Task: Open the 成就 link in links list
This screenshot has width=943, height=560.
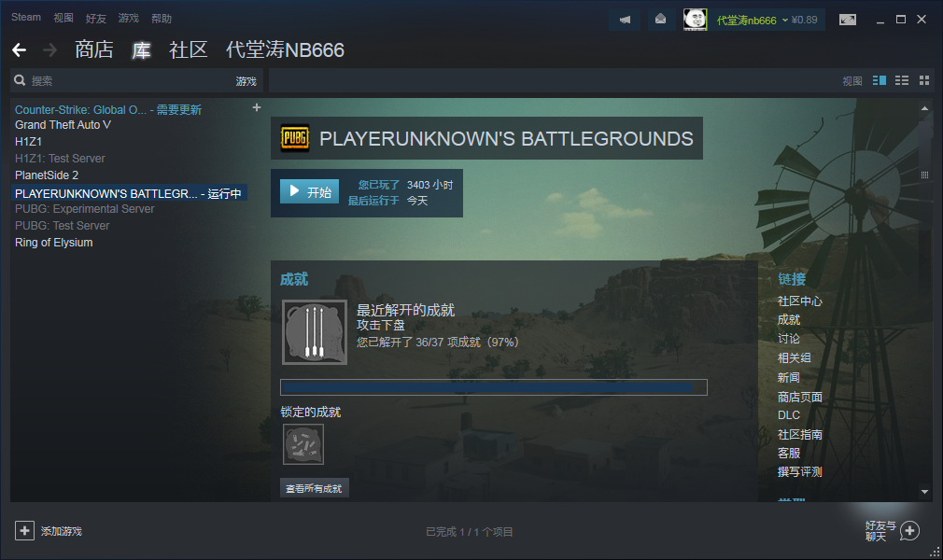Action: [788, 319]
